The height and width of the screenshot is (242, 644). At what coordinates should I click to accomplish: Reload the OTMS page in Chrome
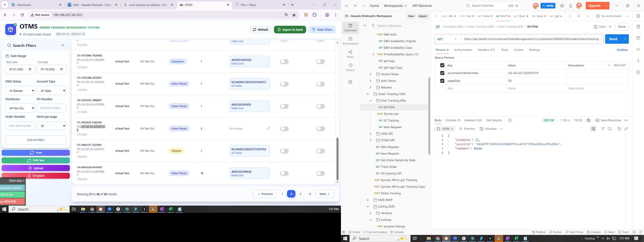click(22, 15)
